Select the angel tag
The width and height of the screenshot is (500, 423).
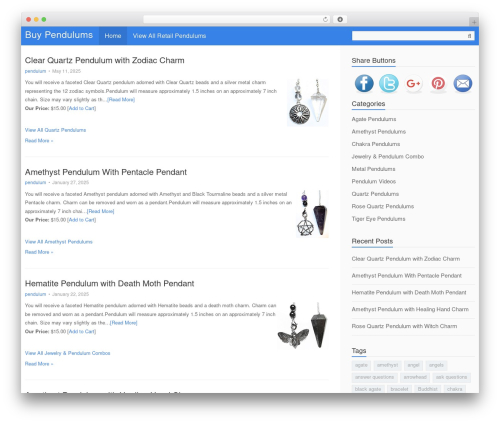point(413,365)
